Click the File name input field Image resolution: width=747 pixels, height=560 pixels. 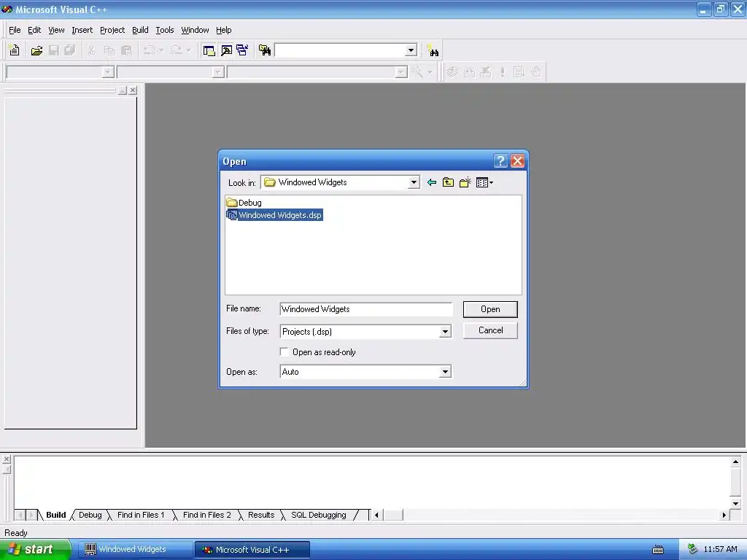(x=366, y=309)
